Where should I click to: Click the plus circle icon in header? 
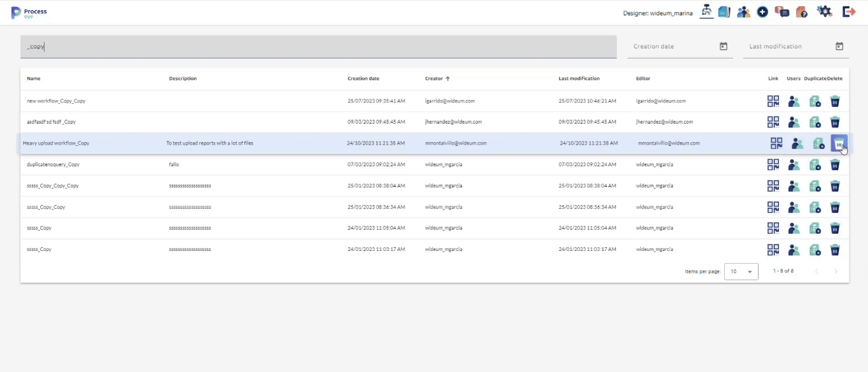click(x=762, y=11)
